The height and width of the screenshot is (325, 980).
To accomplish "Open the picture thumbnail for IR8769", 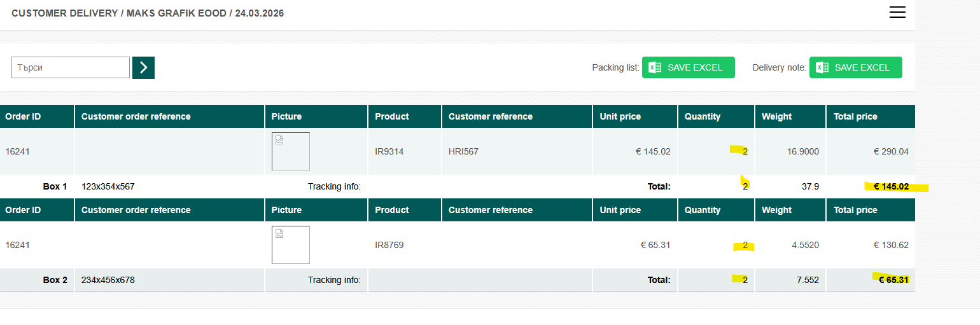I will click(x=291, y=245).
